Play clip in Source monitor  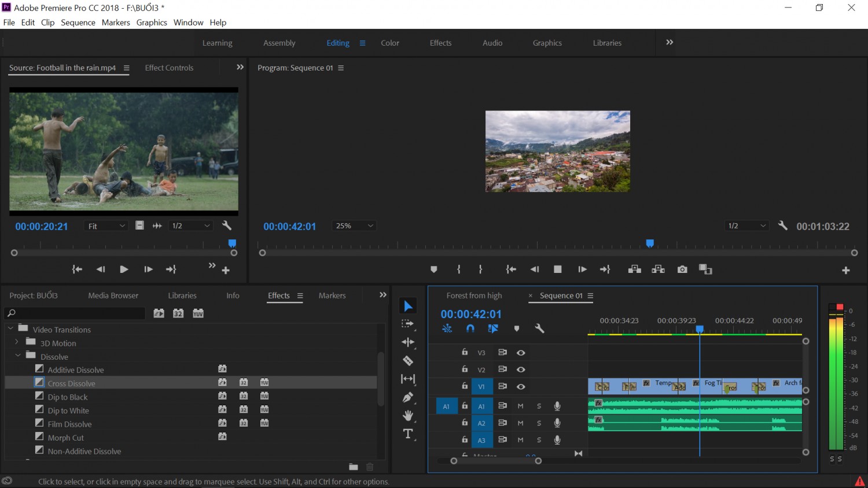(124, 269)
